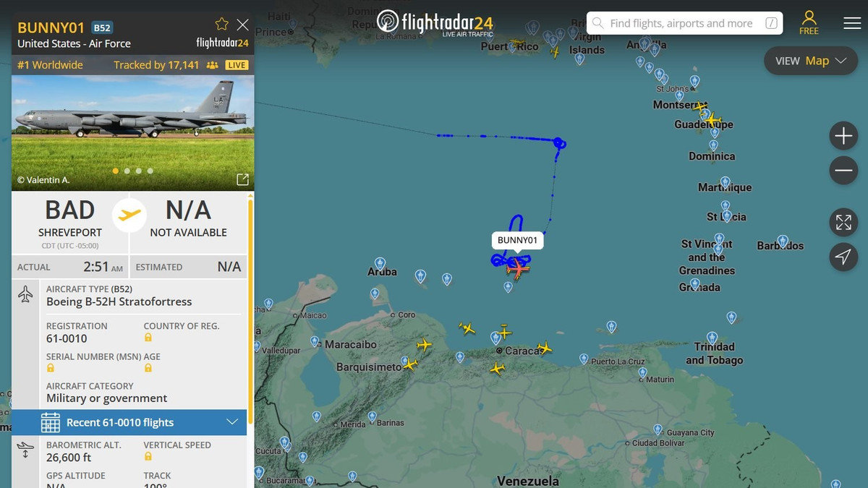Zoom out on the map
Image resolution: width=868 pixels, height=488 pixels.
click(x=843, y=171)
